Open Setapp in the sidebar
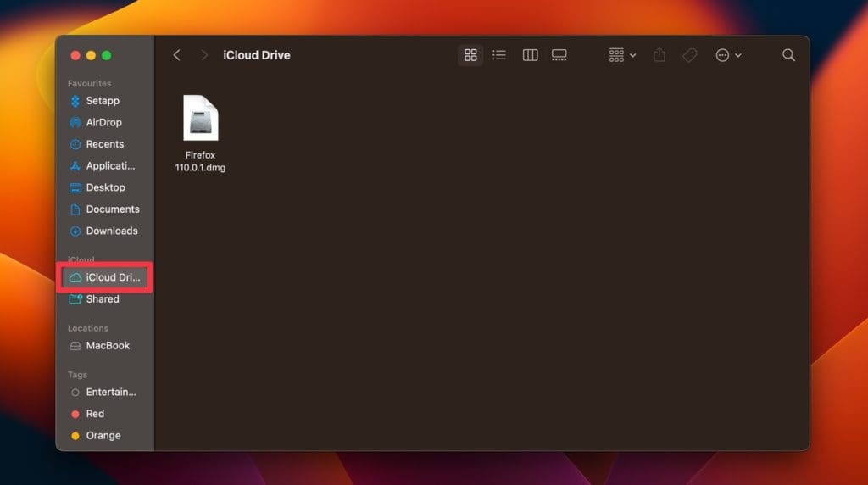 pyautogui.click(x=104, y=101)
